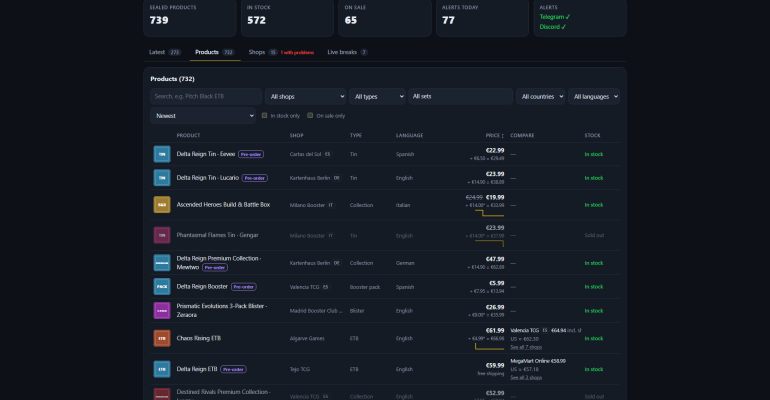Viewport: 770px width, 400px height.
Task: Click the Delta Reign Tin Eevee thumbnail icon
Action: coord(162,154)
